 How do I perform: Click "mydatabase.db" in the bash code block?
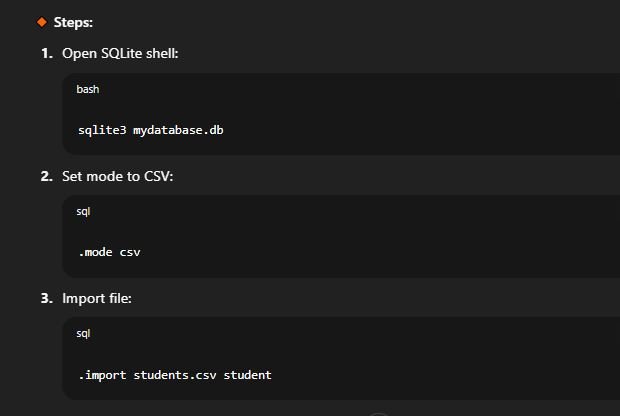pos(178,130)
